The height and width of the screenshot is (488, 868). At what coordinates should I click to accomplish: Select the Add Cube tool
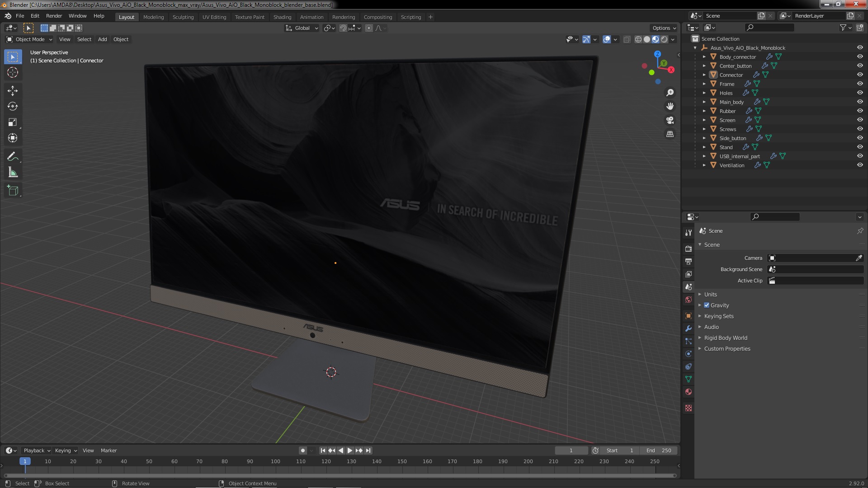click(x=13, y=190)
